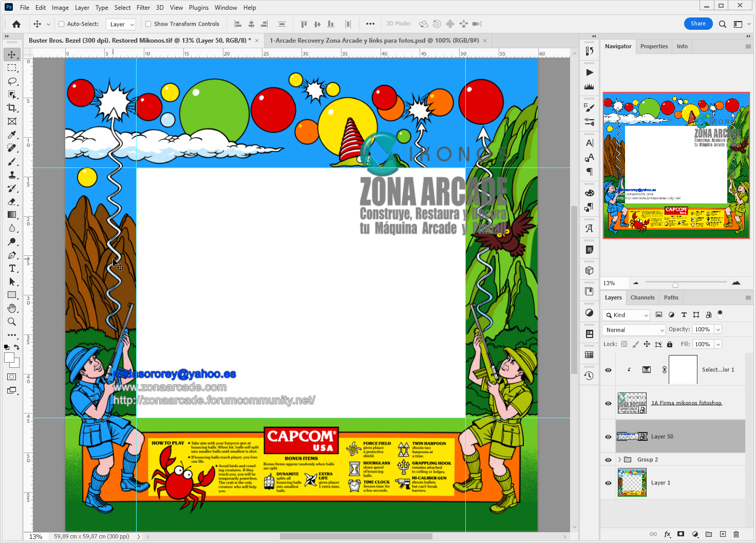Open the Filter menu

(143, 8)
